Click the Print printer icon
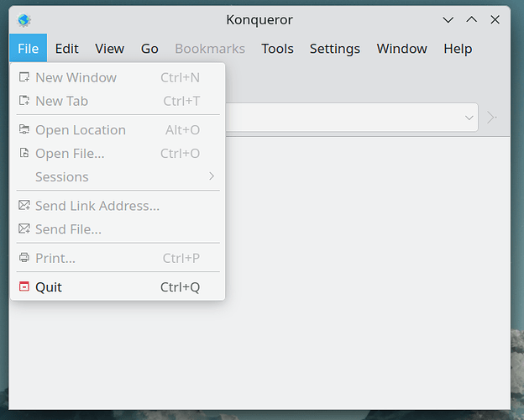This screenshot has width=524, height=420. click(x=24, y=258)
